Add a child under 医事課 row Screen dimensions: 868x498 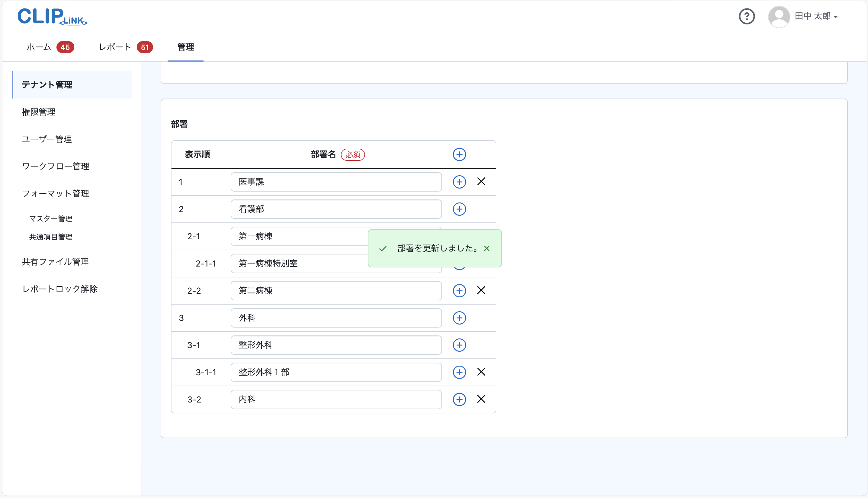[x=459, y=182]
